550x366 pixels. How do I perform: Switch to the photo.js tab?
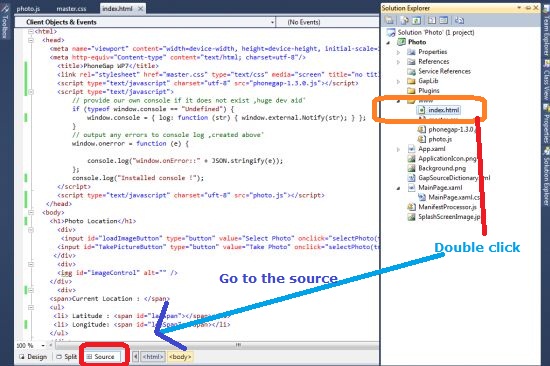tap(28, 8)
